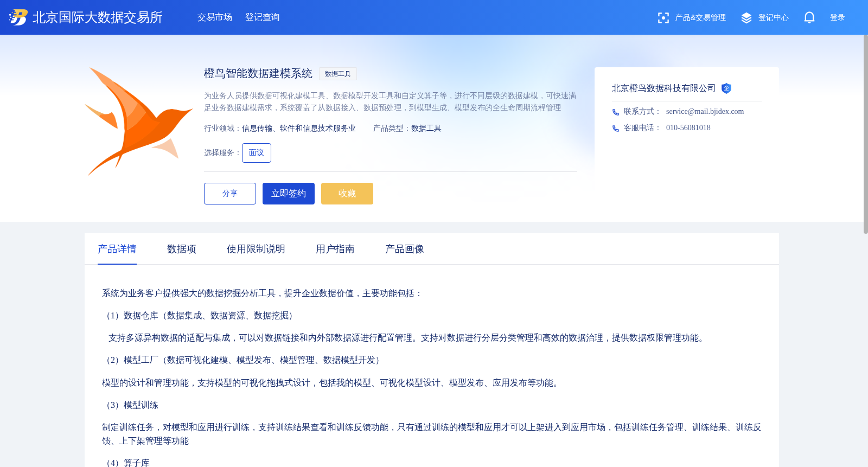Open 登记中心 link
Viewport: 868px width, 467px height.
click(x=773, y=18)
